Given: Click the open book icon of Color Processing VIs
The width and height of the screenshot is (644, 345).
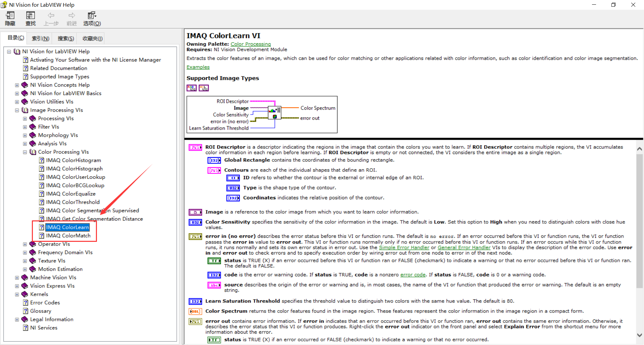Looking at the screenshot, I should click(33, 152).
